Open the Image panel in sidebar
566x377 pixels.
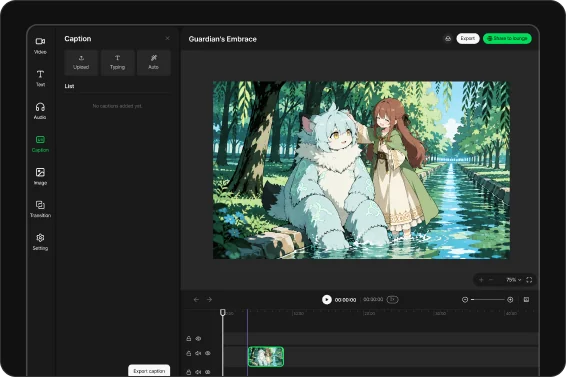click(40, 176)
